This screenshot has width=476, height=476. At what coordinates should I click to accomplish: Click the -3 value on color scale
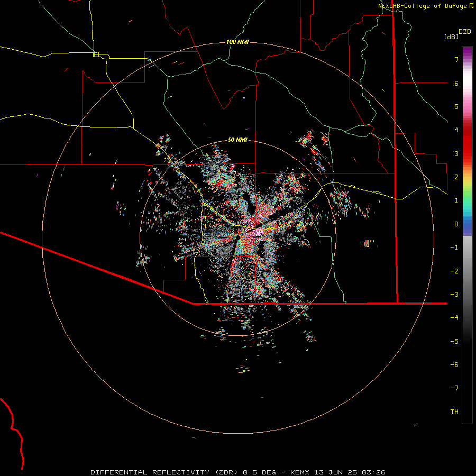pyautogui.click(x=454, y=295)
